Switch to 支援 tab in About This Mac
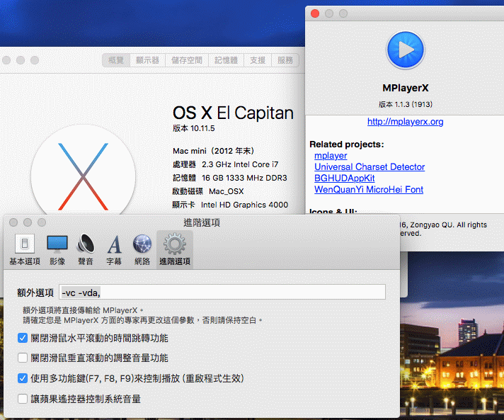This screenshot has width=504, height=420. point(258,60)
